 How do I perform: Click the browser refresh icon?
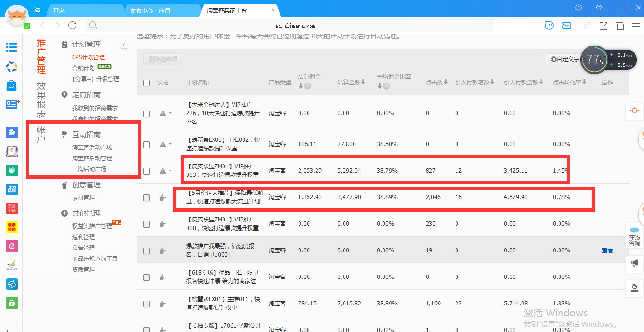tap(72, 26)
